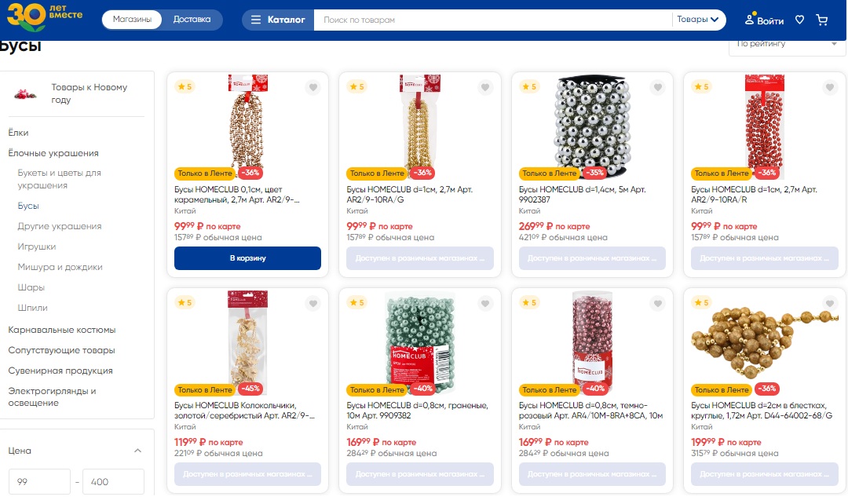Select Мишура и дождики category
This screenshot has width=848, height=504.
(x=60, y=267)
